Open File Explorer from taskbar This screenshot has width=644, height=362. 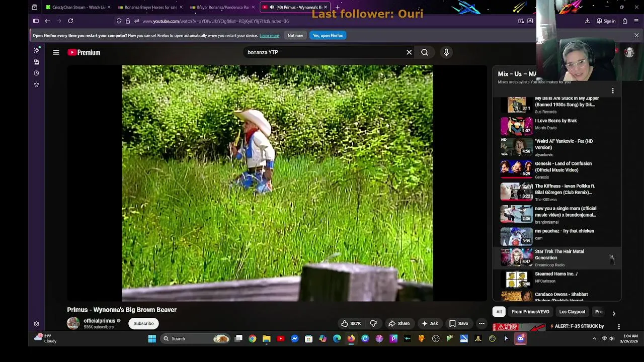tap(267, 339)
